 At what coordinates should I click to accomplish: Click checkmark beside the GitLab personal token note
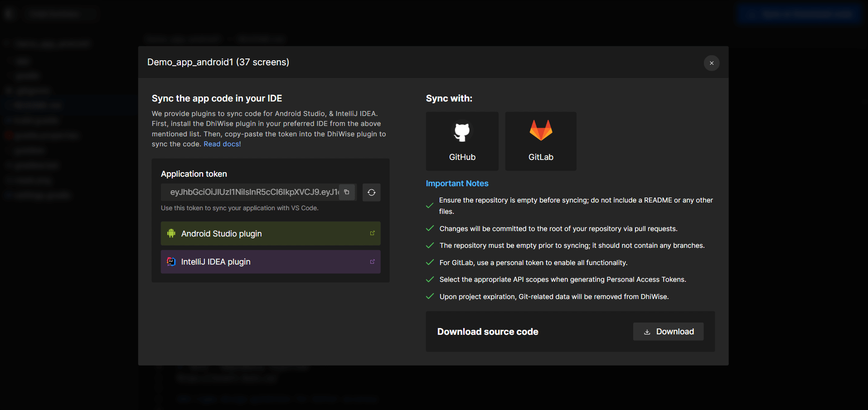click(x=430, y=262)
